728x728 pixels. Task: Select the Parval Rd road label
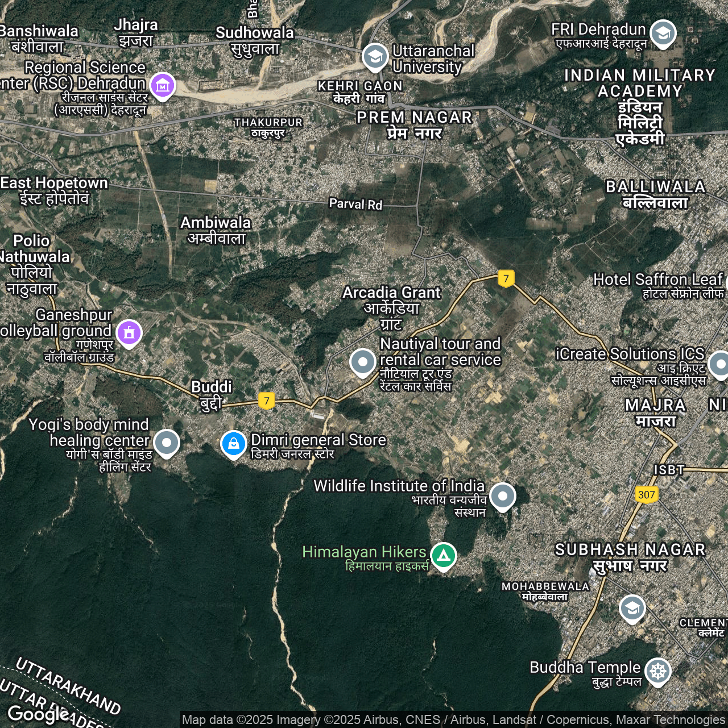tap(355, 204)
